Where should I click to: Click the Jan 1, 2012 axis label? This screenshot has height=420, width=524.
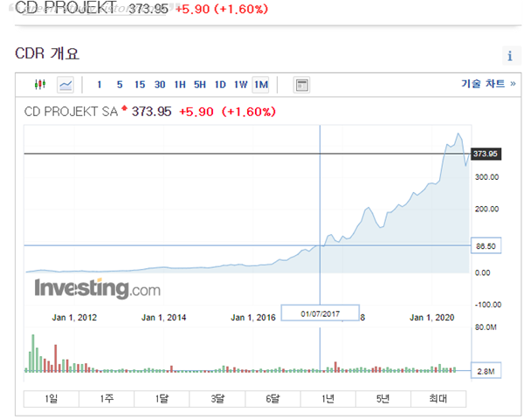coord(74,318)
